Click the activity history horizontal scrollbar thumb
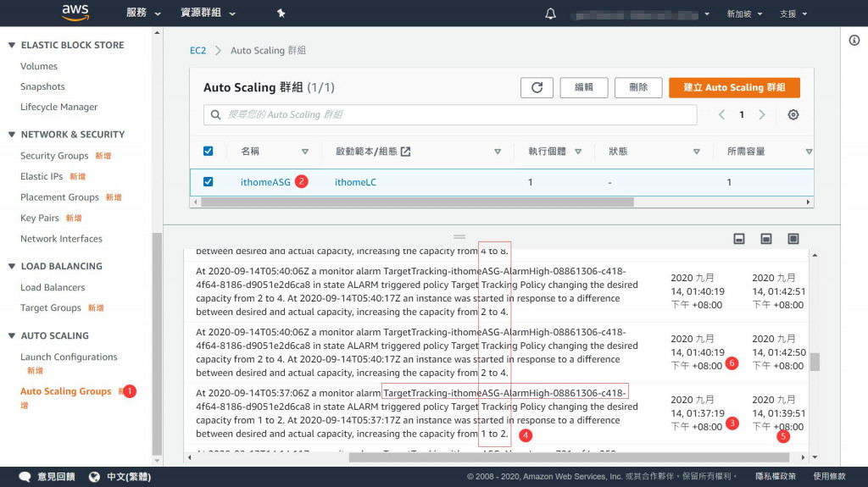 click(x=569, y=457)
